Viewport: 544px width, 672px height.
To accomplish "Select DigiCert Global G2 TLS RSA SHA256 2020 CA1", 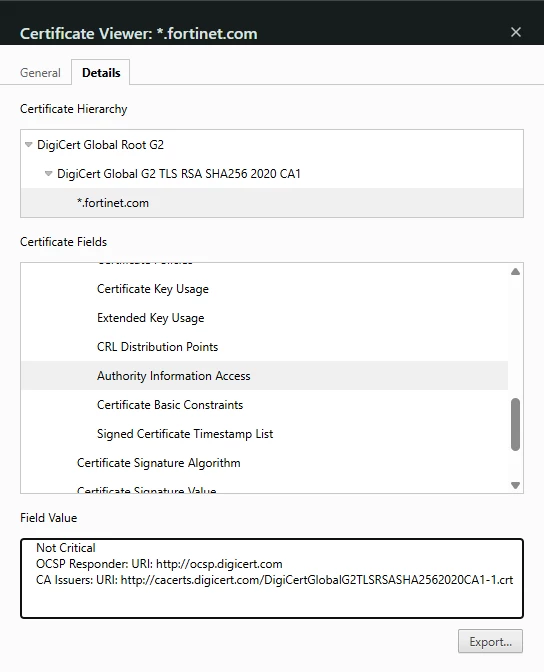I will point(179,174).
